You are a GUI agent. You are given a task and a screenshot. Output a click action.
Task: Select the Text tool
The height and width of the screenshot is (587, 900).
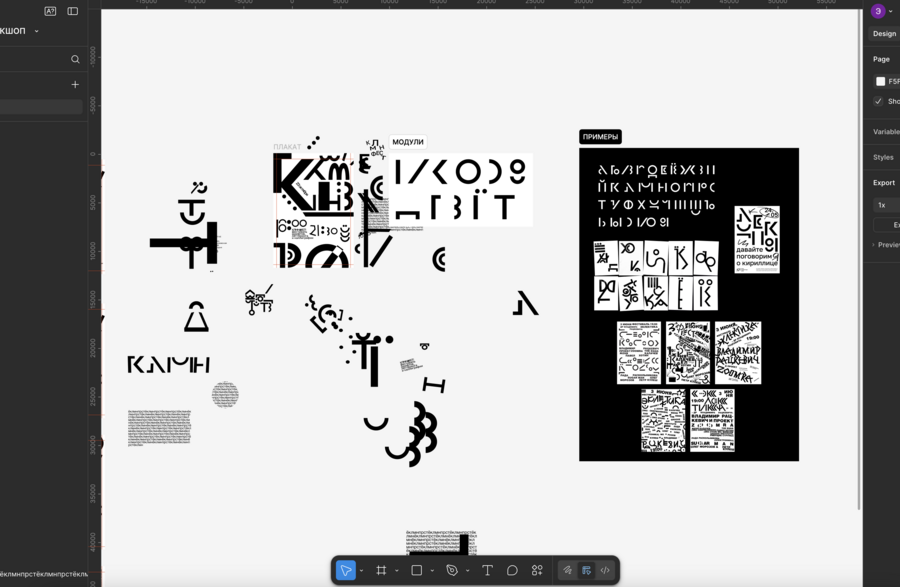pos(487,570)
